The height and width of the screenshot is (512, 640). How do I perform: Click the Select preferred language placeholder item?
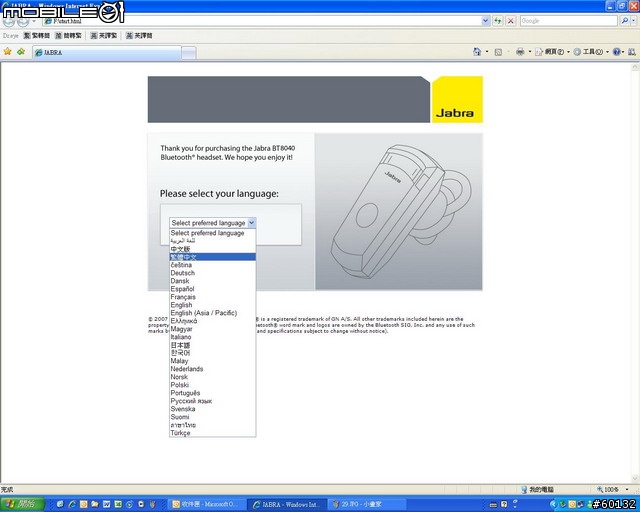(213, 233)
